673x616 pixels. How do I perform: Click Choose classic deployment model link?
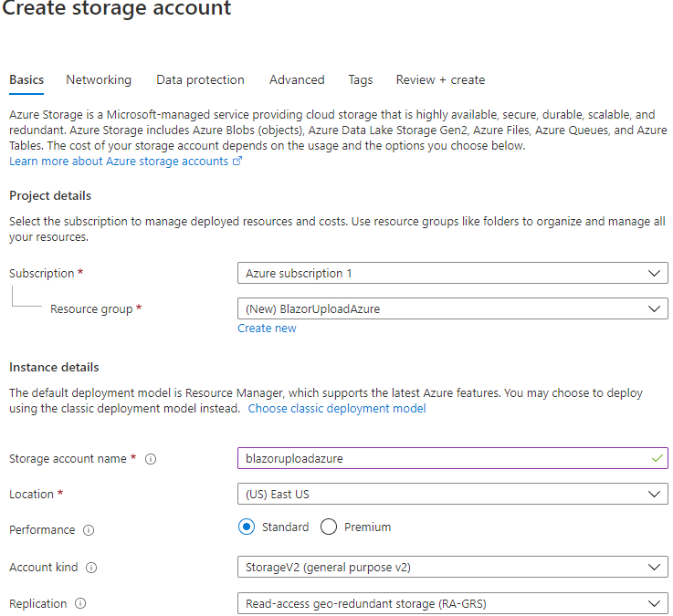(x=337, y=409)
